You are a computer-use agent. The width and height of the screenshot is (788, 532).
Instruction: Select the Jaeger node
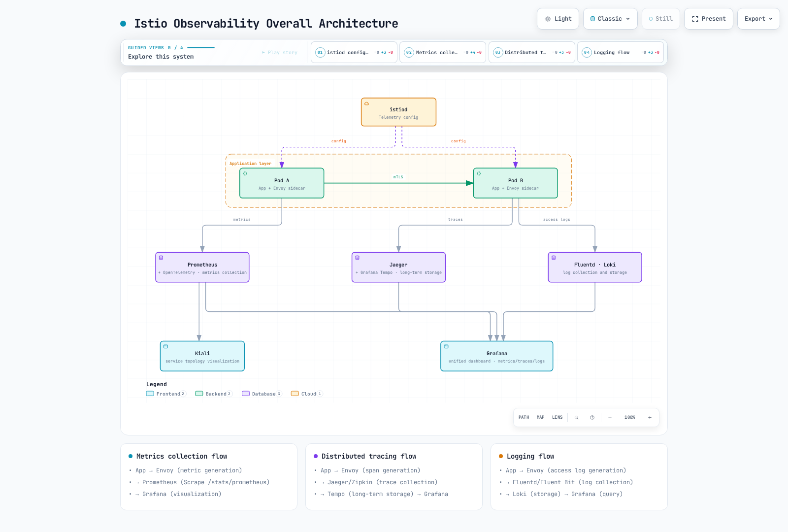(x=398, y=267)
